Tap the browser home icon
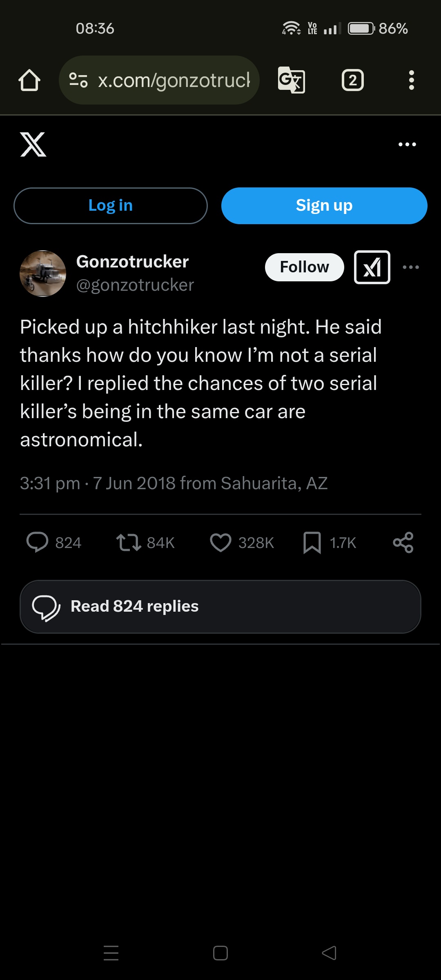The image size is (441, 980). click(x=29, y=80)
